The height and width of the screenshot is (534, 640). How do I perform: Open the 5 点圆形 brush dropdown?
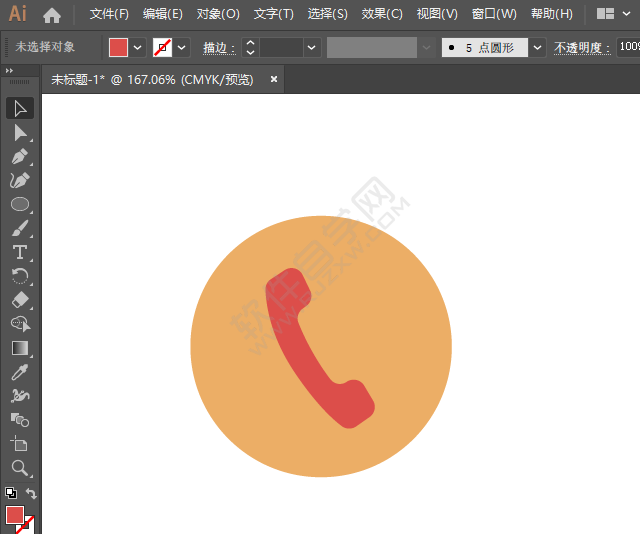(x=538, y=47)
